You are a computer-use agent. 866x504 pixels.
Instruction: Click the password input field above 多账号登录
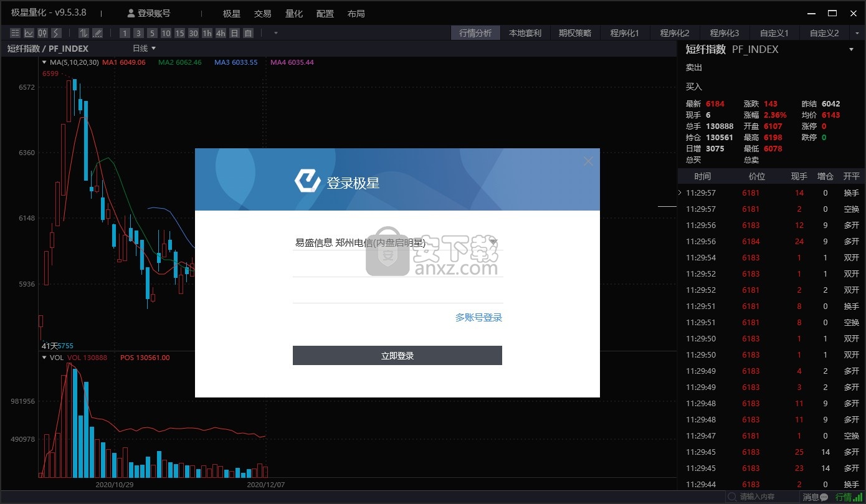tap(397, 293)
